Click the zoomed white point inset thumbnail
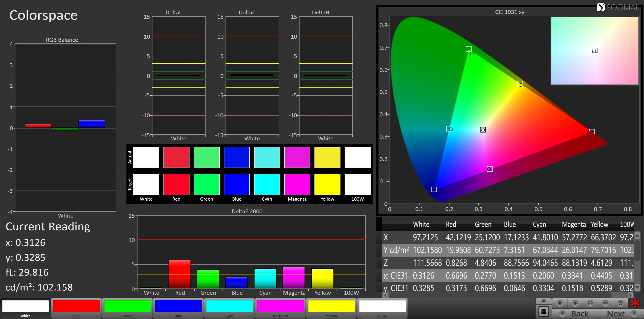The height and width of the screenshot is (319, 644). [x=595, y=51]
